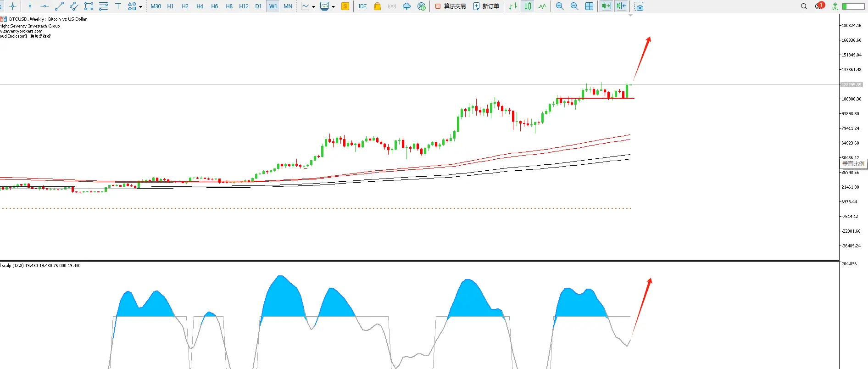Open the Market shopping bag icon
This screenshot has width=868, height=369.
pos(377,6)
